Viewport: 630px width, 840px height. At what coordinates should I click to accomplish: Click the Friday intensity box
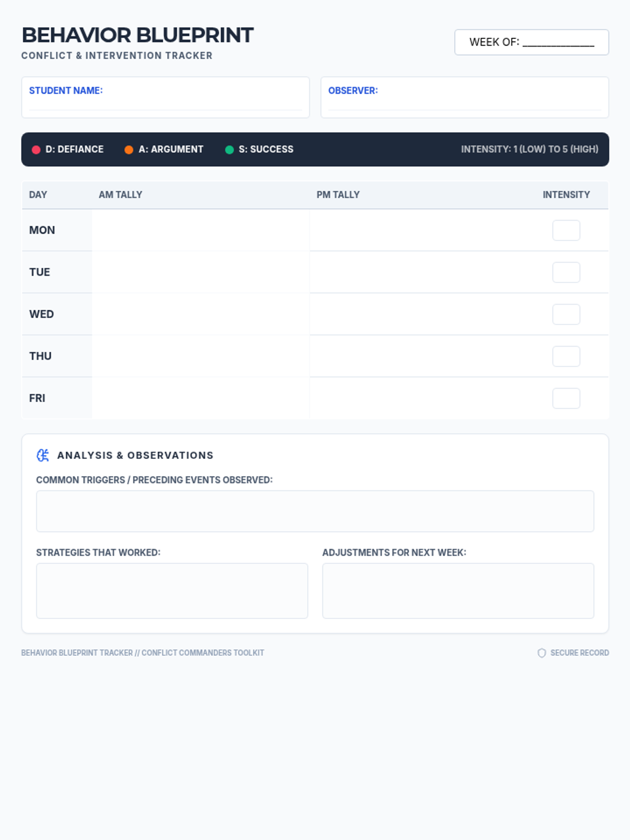pos(566,398)
